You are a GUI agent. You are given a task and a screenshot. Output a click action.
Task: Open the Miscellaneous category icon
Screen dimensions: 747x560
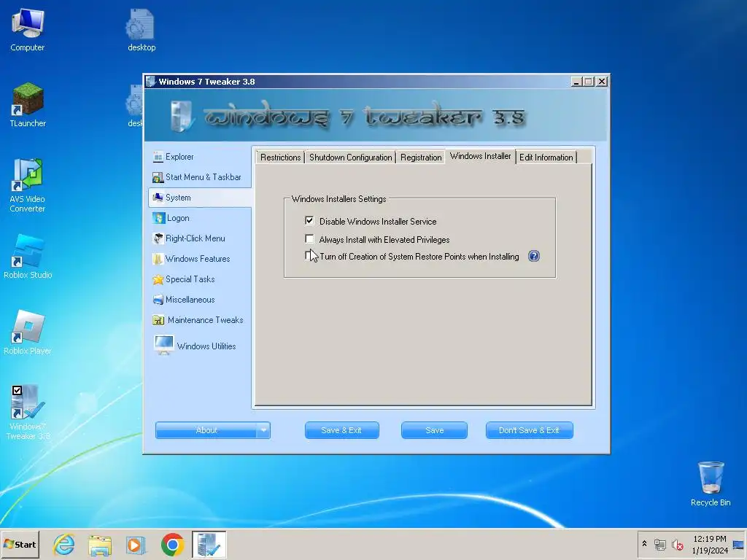tap(158, 300)
